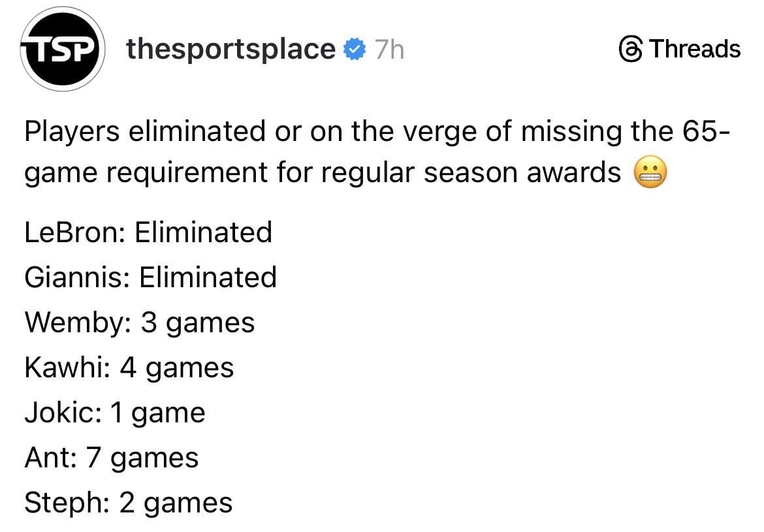Tap the Kawhi: 4 games text
Image resolution: width=764 pixels, height=532 pixels.
pyautogui.click(x=129, y=368)
